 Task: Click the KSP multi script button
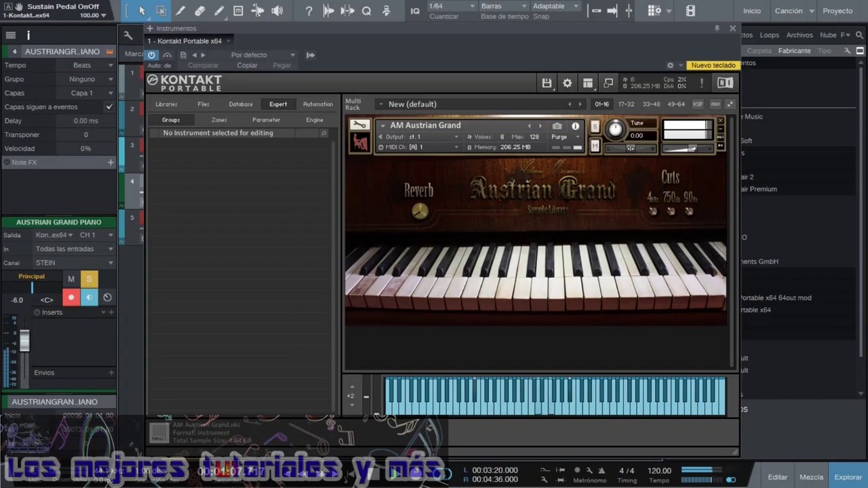(x=698, y=104)
